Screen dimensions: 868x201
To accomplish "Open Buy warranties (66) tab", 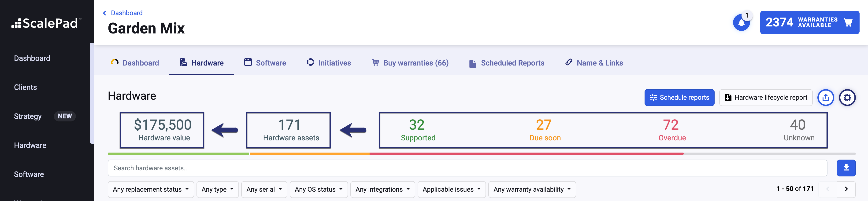I will 410,63.
